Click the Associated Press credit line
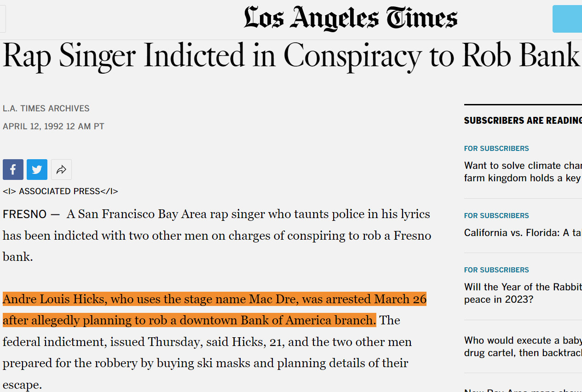 pos(60,191)
